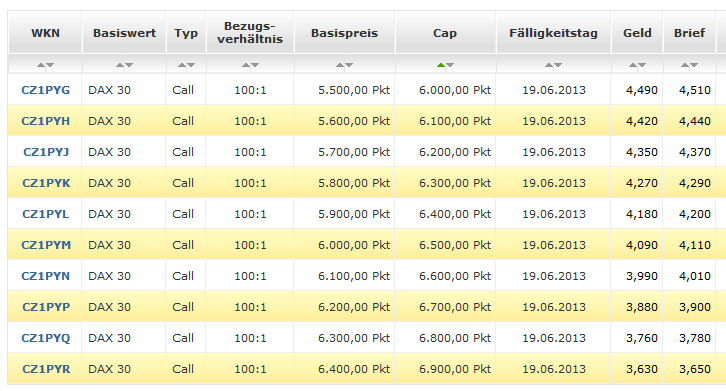Sort Bezugsverhältnis ascending arrow

[x=246, y=65]
